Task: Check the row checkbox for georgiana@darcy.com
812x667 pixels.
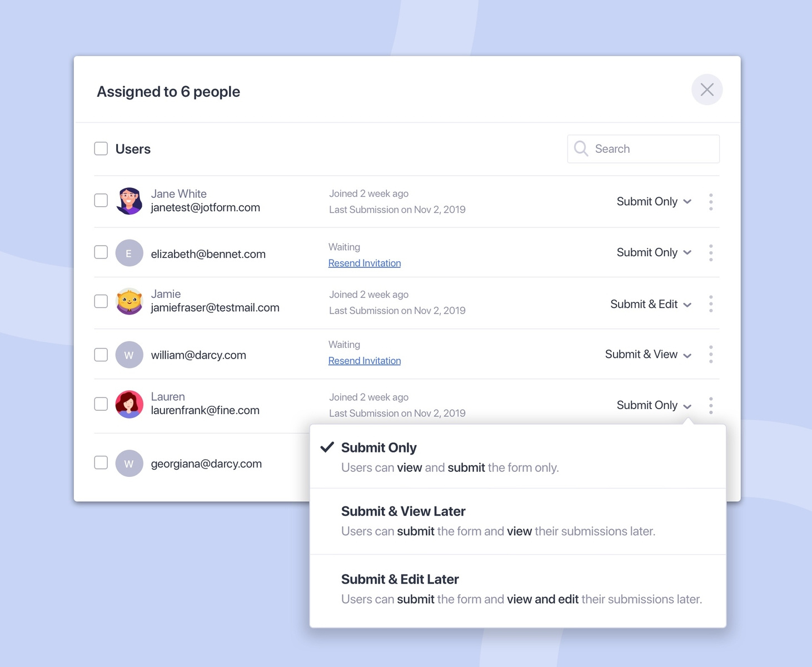Action: [x=101, y=462]
